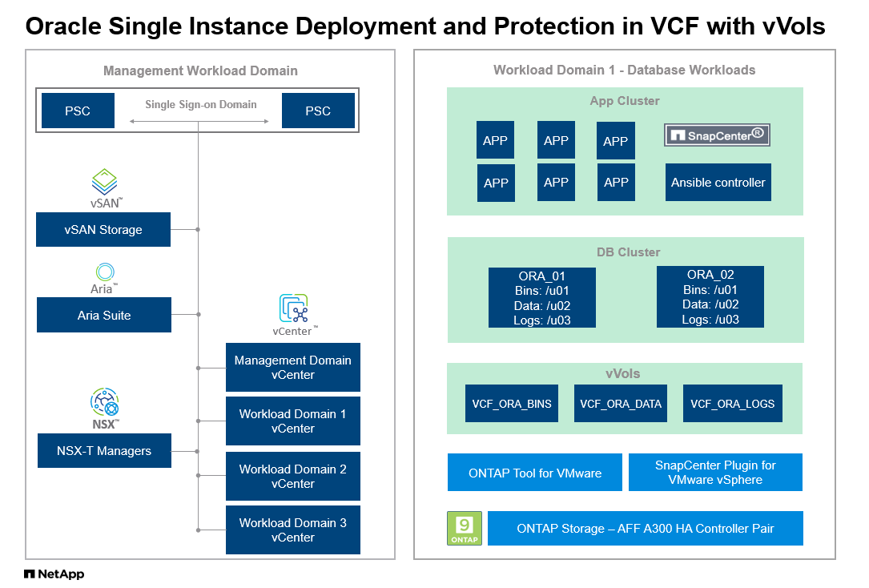This screenshot has width=869, height=588.
Task: Select the Ansible controller box
Action: [718, 183]
